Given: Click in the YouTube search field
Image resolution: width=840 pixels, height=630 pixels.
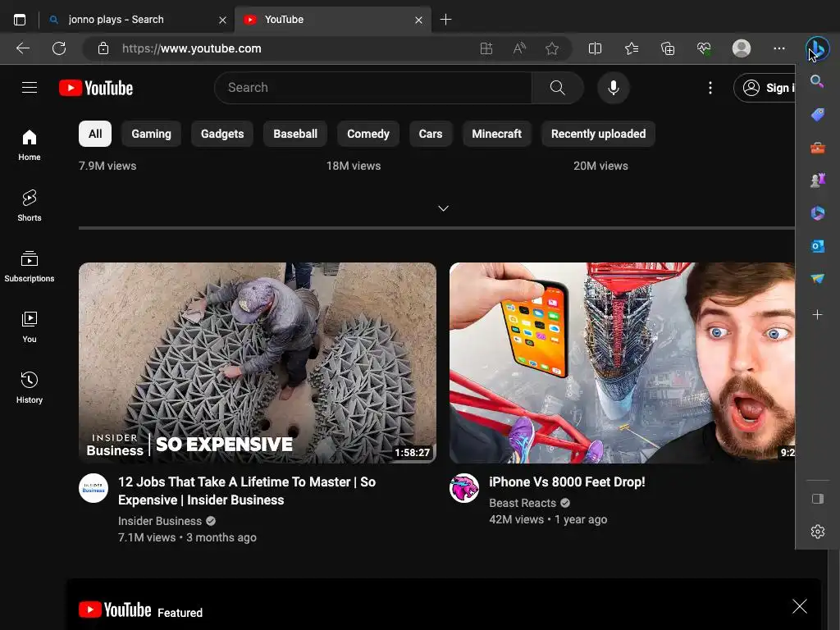Looking at the screenshot, I should pos(373,88).
